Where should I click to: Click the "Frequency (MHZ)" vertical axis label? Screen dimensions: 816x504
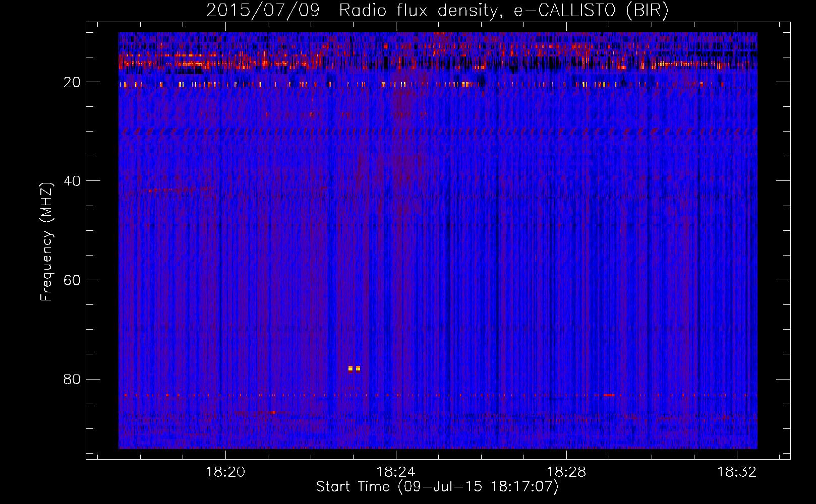pyautogui.click(x=46, y=242)
